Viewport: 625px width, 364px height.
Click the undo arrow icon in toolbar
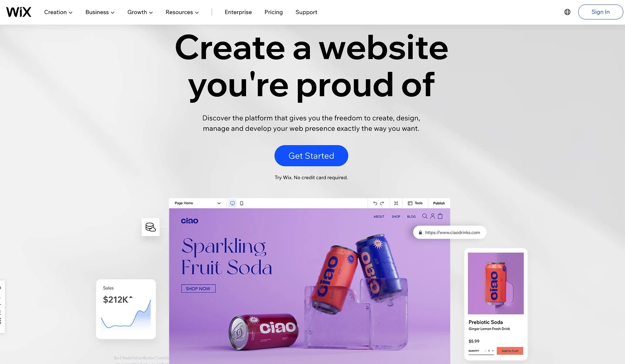tap(374, 203)
